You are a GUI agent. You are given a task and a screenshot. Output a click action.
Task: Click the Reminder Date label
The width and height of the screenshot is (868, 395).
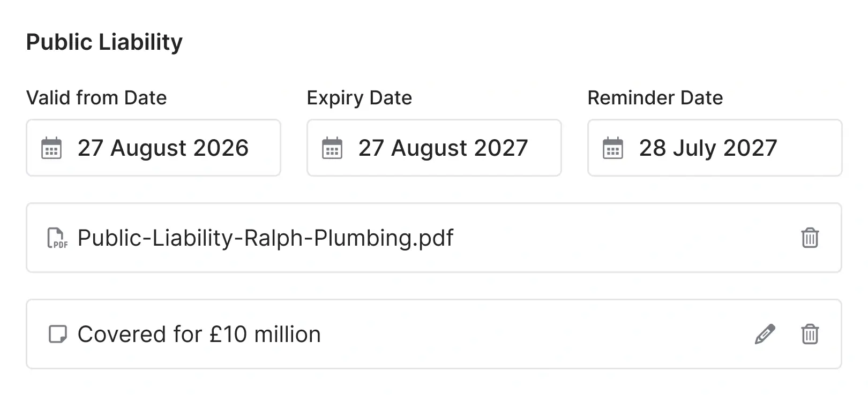click(655, 98)
